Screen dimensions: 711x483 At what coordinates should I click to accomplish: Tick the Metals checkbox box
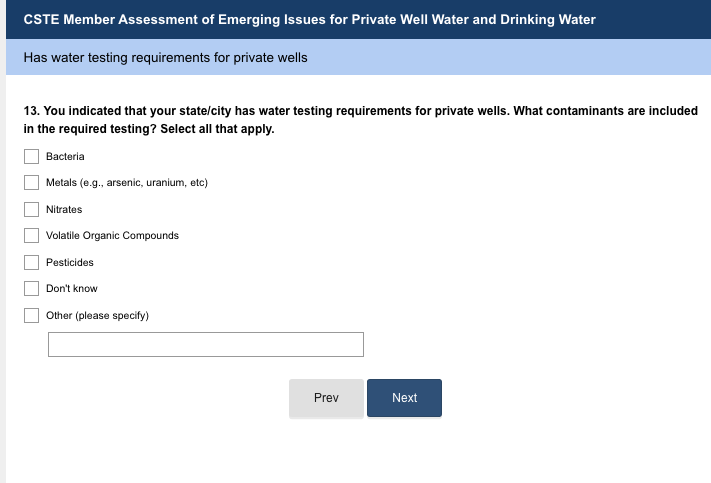tap(31, 183)
